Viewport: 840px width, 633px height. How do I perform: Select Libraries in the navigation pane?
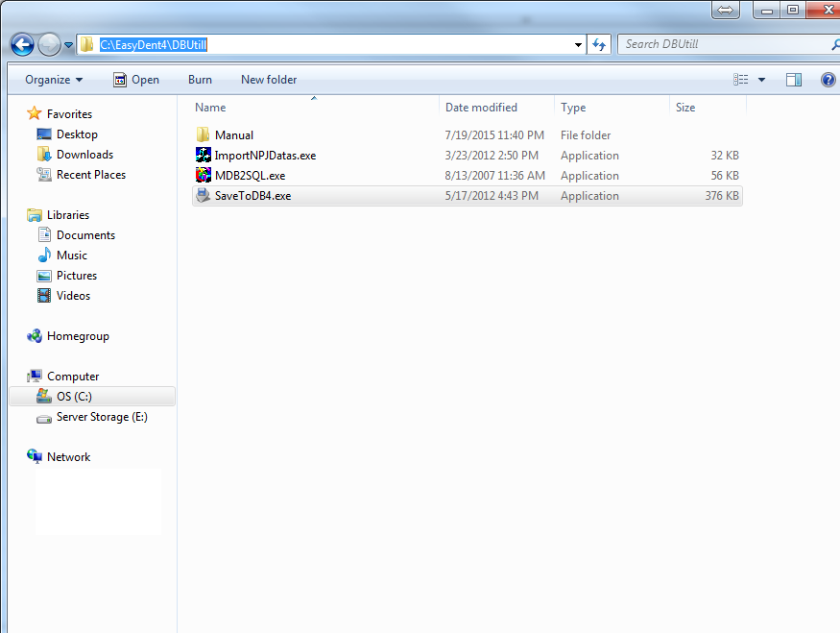pyautogui.click(x=68, y=215)
